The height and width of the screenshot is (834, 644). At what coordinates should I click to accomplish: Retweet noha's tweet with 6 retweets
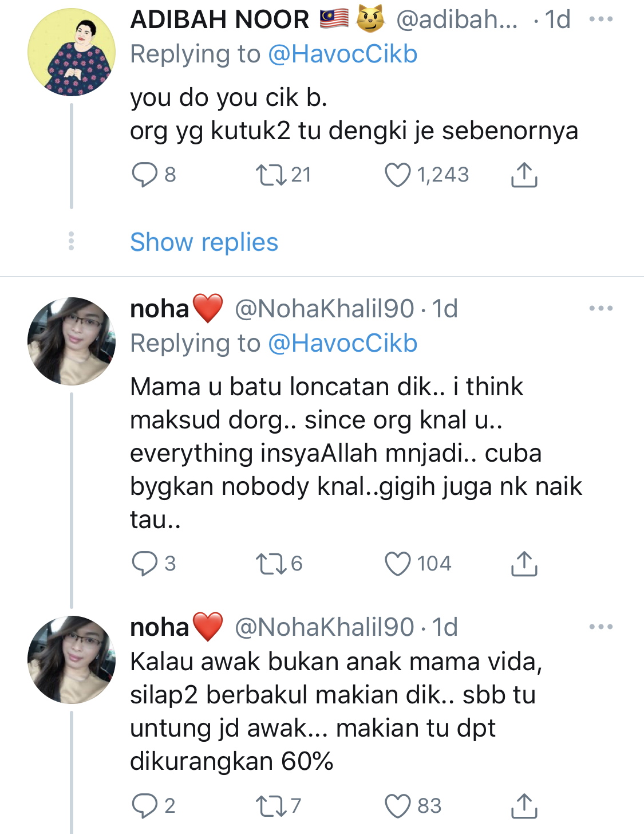(271, 564)
